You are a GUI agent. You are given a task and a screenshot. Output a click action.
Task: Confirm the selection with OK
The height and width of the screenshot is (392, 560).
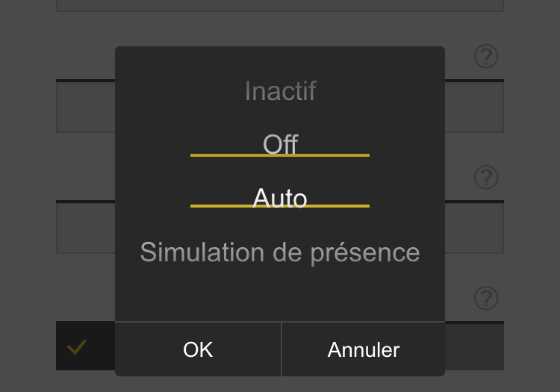pos(198,349)
